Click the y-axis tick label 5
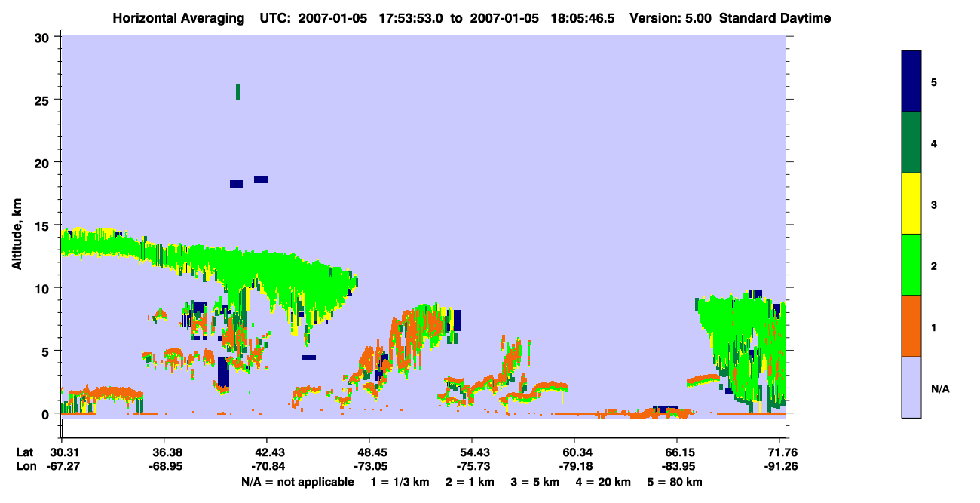This screenshot has width=980, height=503. (47, 351)
